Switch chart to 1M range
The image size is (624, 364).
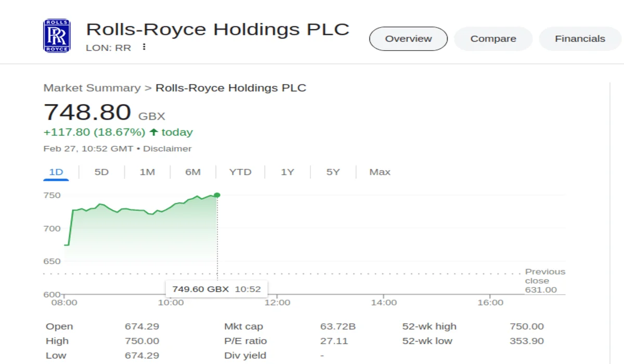pyautogui.click(x=147, y=172)
